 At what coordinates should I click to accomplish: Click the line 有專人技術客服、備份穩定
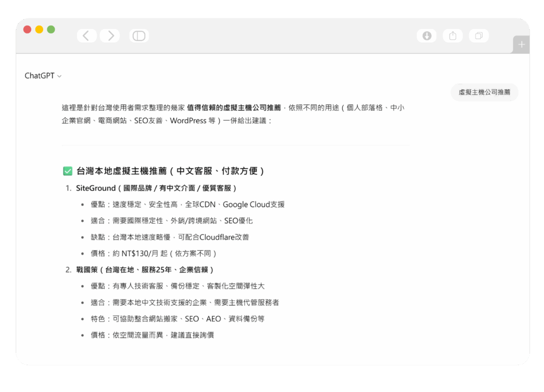pyautogui.click(x=177, y=286)
